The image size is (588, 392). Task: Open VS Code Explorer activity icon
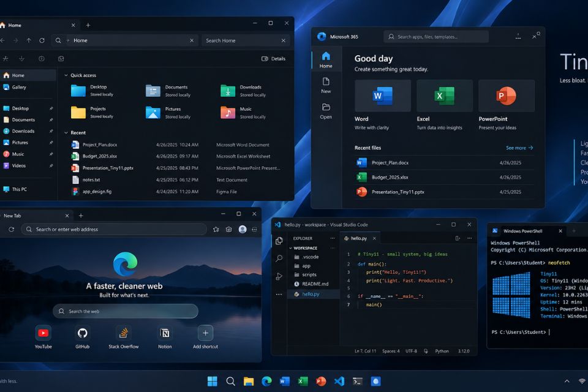point(279,241)
